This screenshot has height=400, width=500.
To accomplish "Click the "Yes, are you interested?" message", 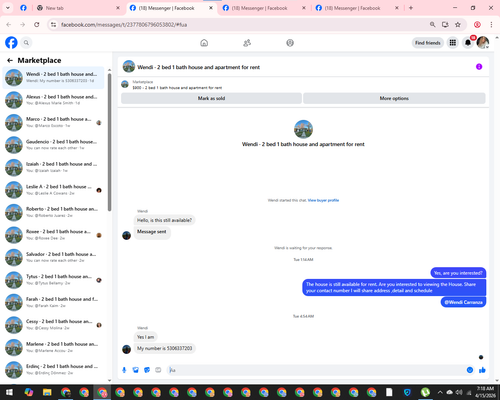I will pyautogui.click(x=458, y=273).
